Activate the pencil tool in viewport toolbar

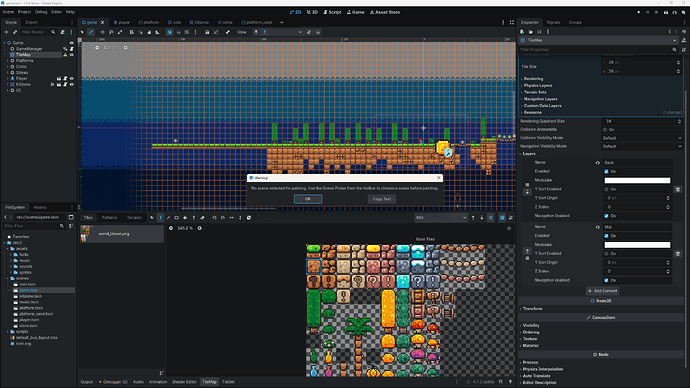91,32
